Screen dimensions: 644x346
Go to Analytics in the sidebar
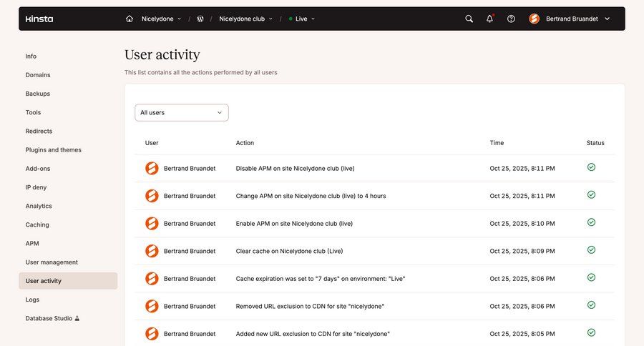tap(39, 206)
